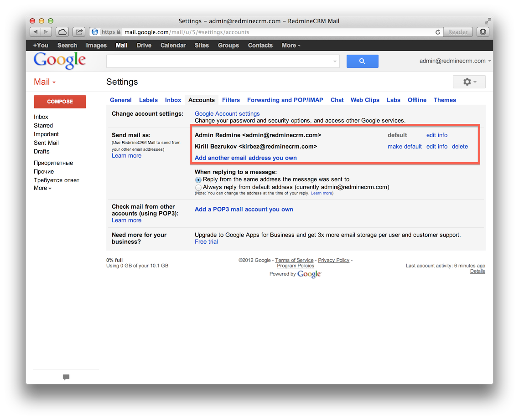Open the Mail dropdown menu

point(44,82)
